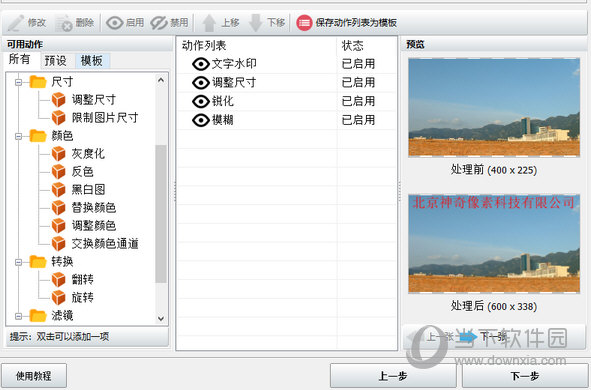Click the 黑白图 cube icon

pyautogui.click(x=58, y=190)
